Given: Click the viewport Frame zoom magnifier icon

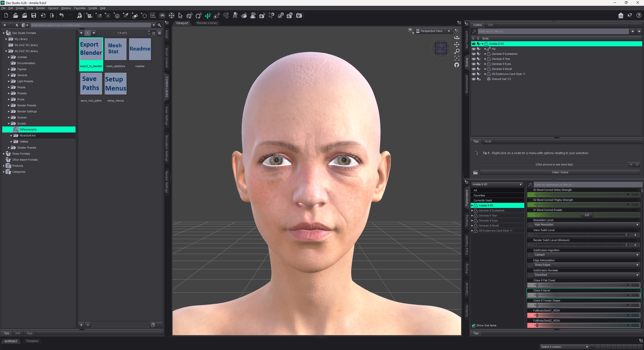Looking at the screenshot, I should pyautogui.click(x=457, y=51).
